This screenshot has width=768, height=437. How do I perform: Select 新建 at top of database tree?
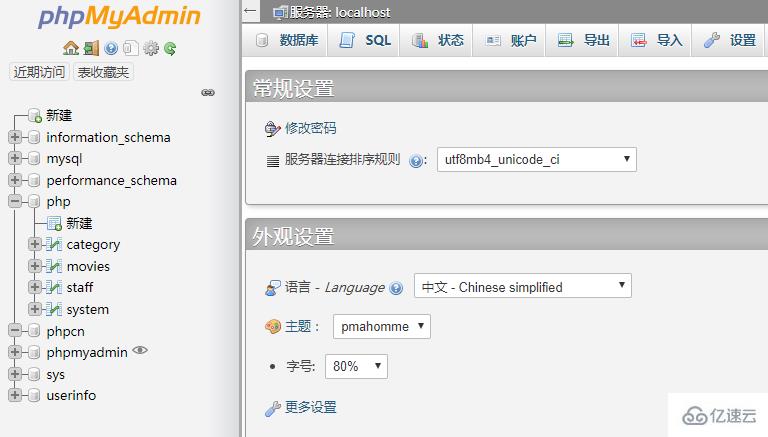click(x=59, y=115)
